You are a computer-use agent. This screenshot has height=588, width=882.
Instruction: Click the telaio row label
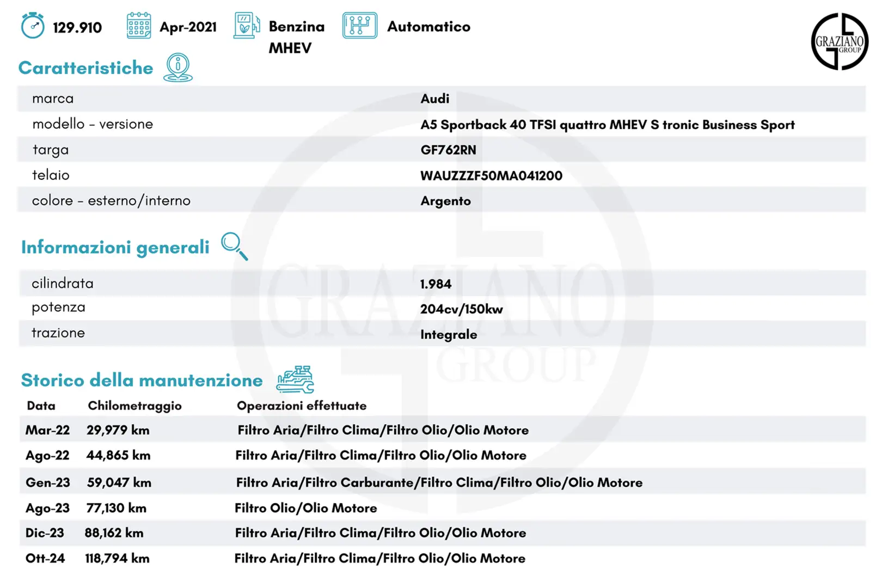(x=51, y=175)
